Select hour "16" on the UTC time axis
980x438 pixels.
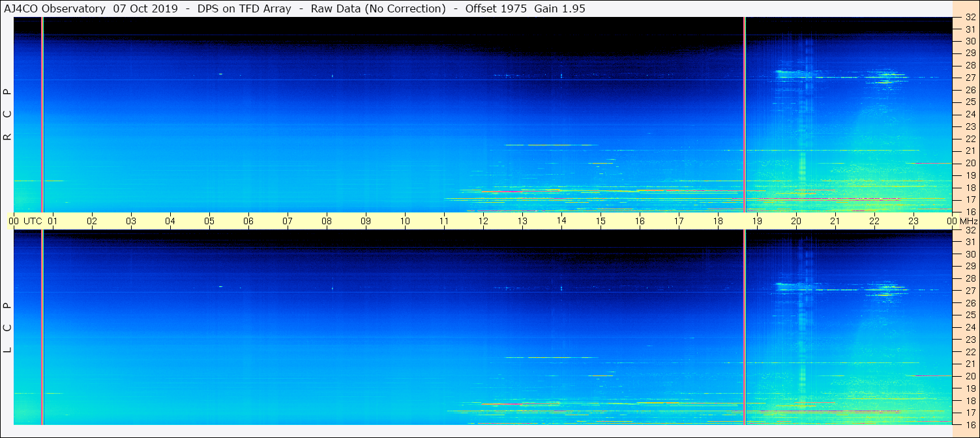pos(640,221)
